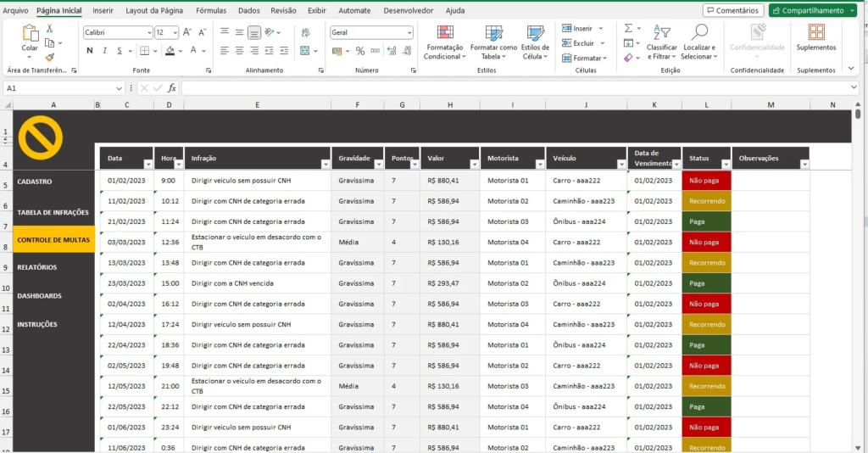Click the Insert Function fx icon
This screenshot has height=453, width=868.
point(172,88)
